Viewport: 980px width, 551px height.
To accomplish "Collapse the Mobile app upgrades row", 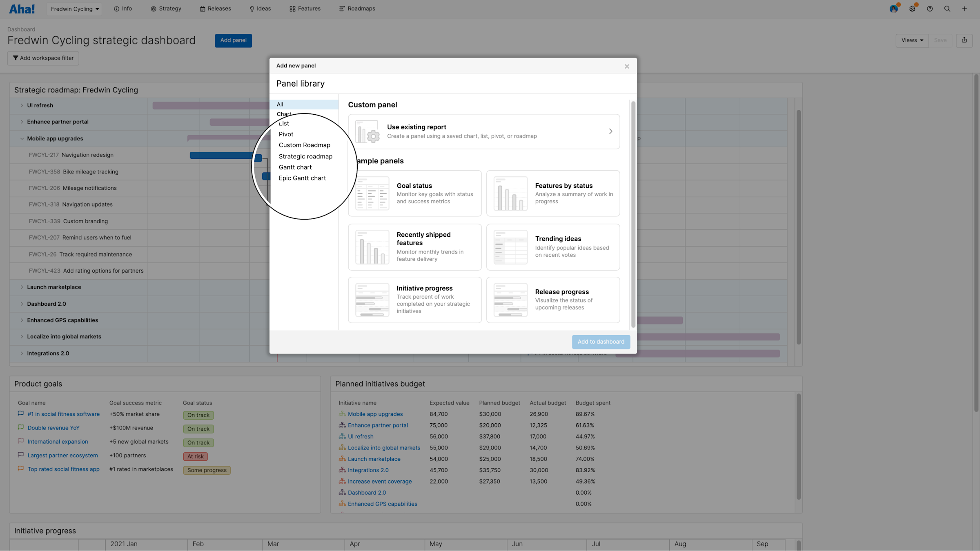I will 22,138.
